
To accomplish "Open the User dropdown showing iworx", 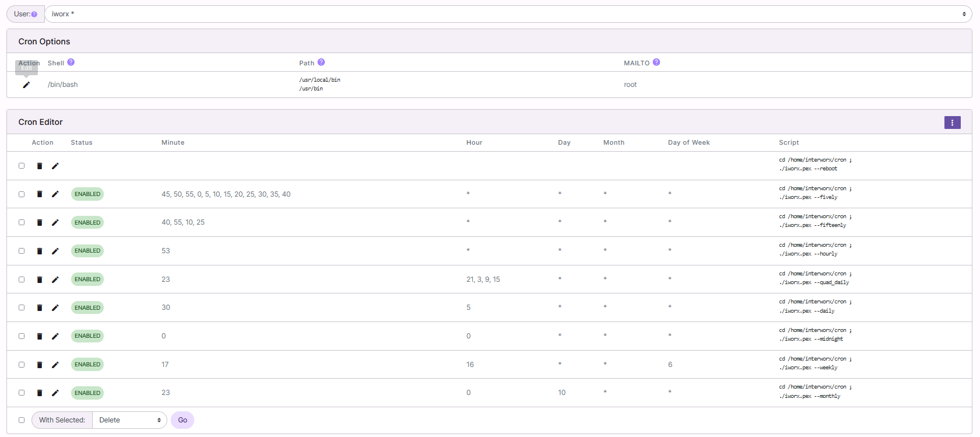I will coord(507,14).
